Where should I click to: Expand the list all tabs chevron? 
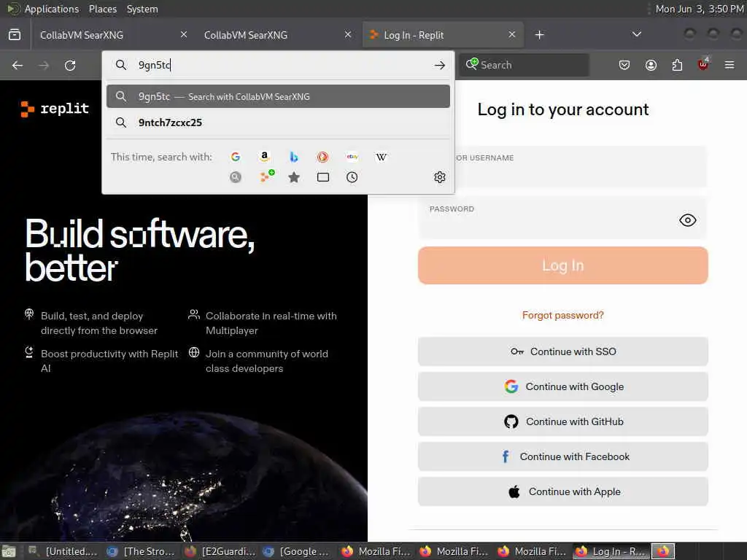click(x=636, y=35)
